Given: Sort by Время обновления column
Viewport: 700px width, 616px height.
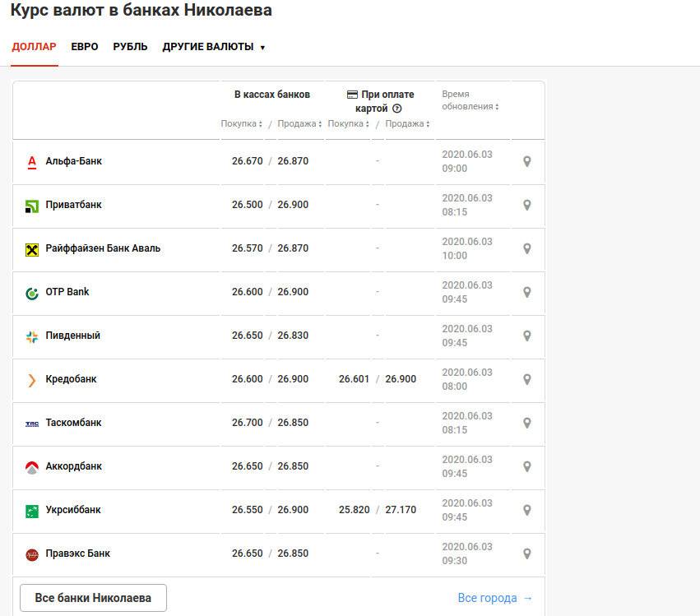Looking at the screenshot, I should (470, 100).
